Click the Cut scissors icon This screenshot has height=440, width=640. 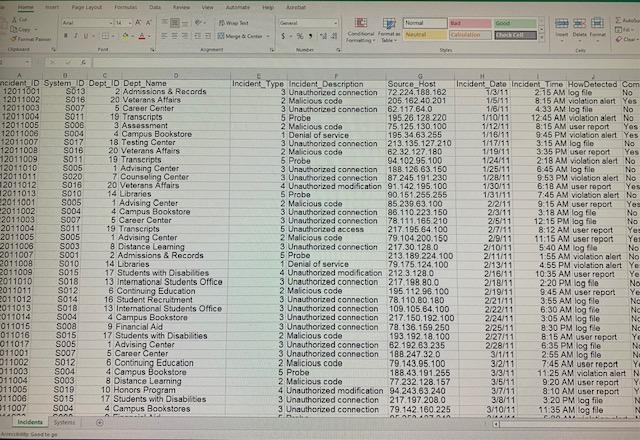pos(14,20)
